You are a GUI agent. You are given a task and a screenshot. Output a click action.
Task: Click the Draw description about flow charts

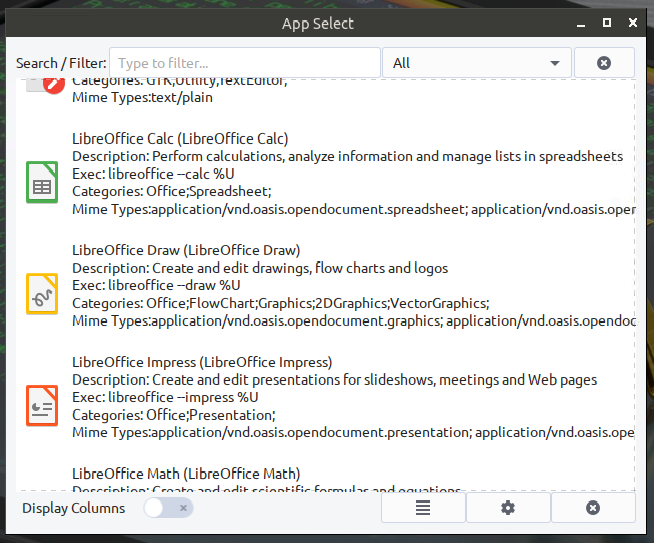(x=260, y=268)
